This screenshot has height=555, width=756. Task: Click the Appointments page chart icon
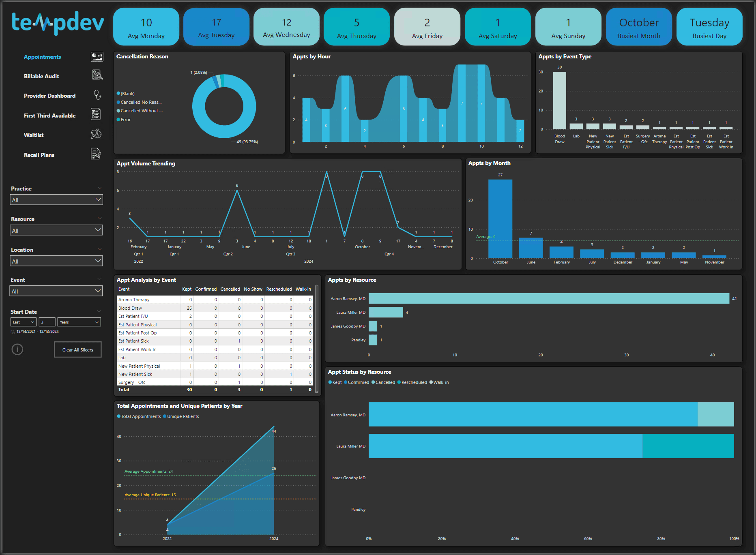pos(97,57)
